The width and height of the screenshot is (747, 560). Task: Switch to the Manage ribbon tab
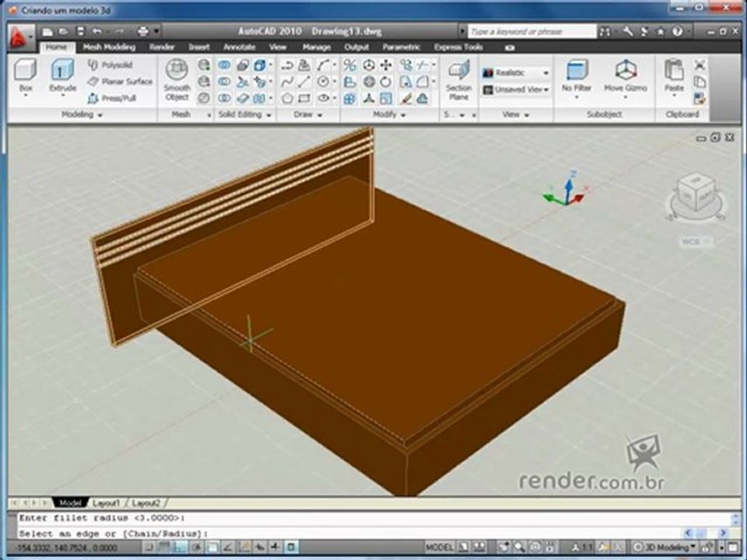[317, 47]
